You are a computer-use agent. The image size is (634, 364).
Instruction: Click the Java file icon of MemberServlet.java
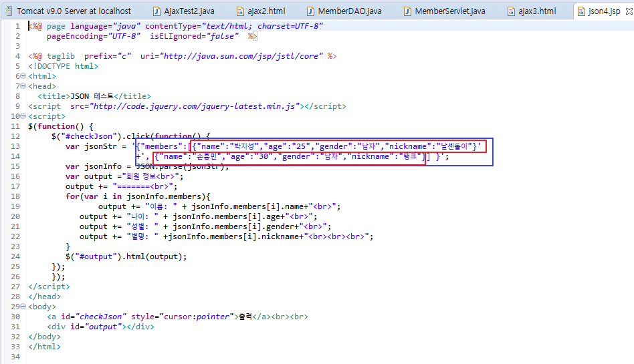(407, 11)
